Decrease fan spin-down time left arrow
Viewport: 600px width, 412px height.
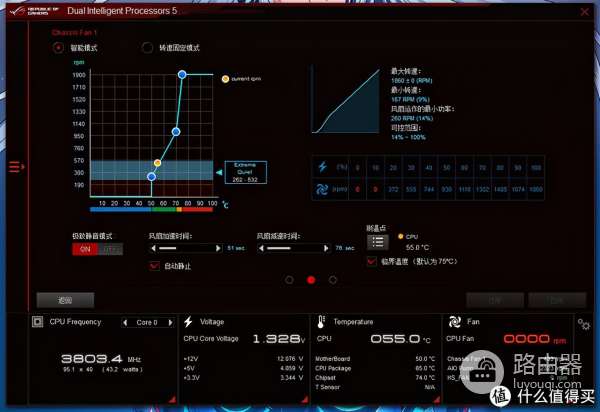click(x=261, y=248)
